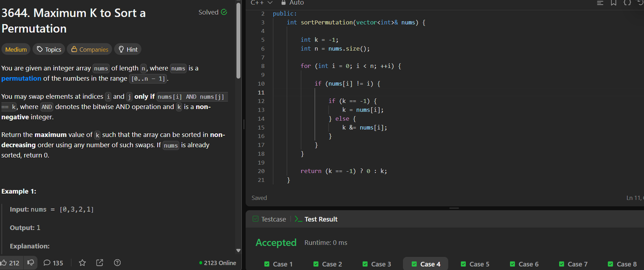Select Case 6 result
Image resolution: width=644 pixels, height=270 pixels.
pos(524,264)
